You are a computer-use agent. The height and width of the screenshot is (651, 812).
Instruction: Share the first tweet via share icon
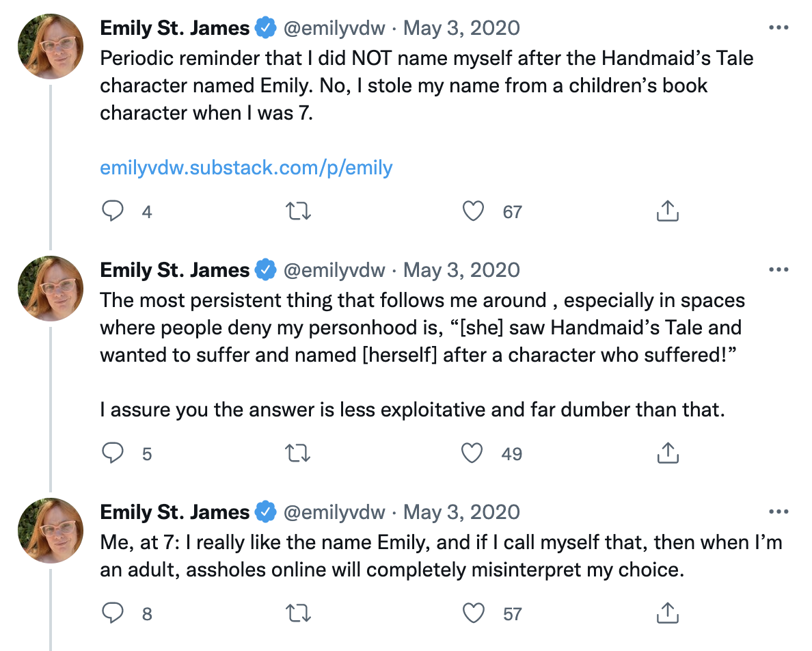667,211
